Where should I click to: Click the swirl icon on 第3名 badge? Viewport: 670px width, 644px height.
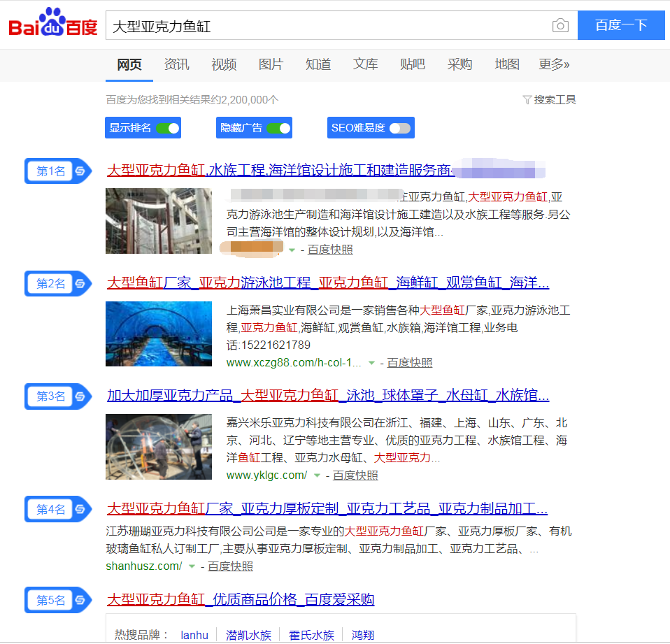80,396
